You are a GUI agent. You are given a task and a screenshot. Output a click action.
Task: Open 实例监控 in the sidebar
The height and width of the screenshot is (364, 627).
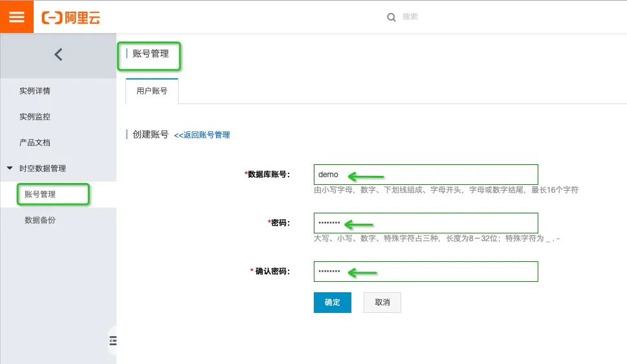pyautogui.click(x=35, y=116)
